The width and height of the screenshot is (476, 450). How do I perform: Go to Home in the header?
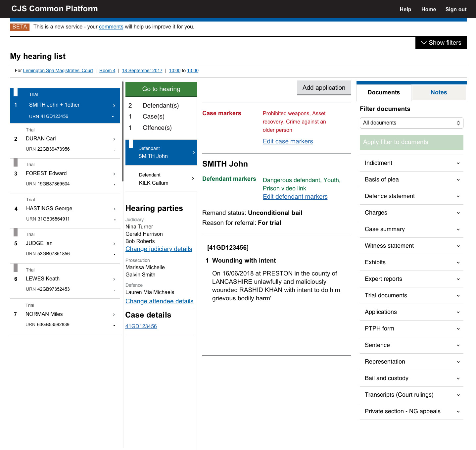point(428,9)
